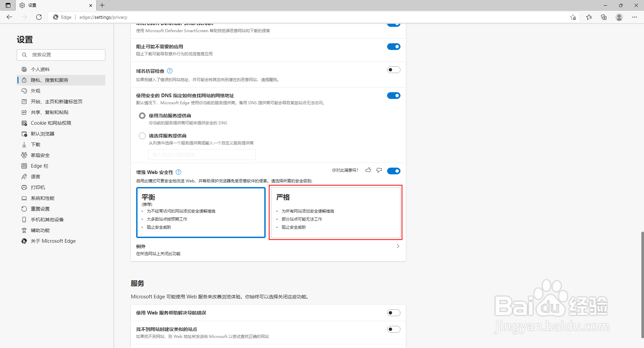Viewport: 644px width, 348px height.
Task: Open tab actions menu icon
Action: pos(8,5)
